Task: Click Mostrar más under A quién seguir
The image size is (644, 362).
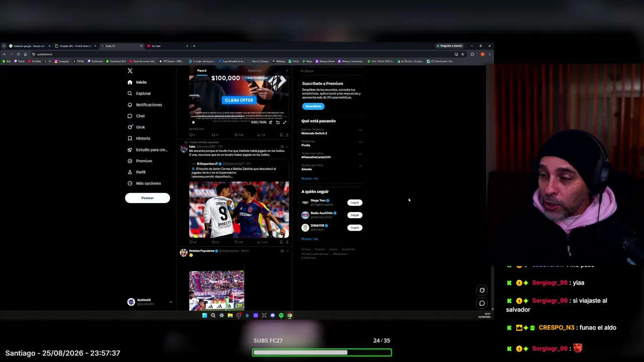Action: 309,239
